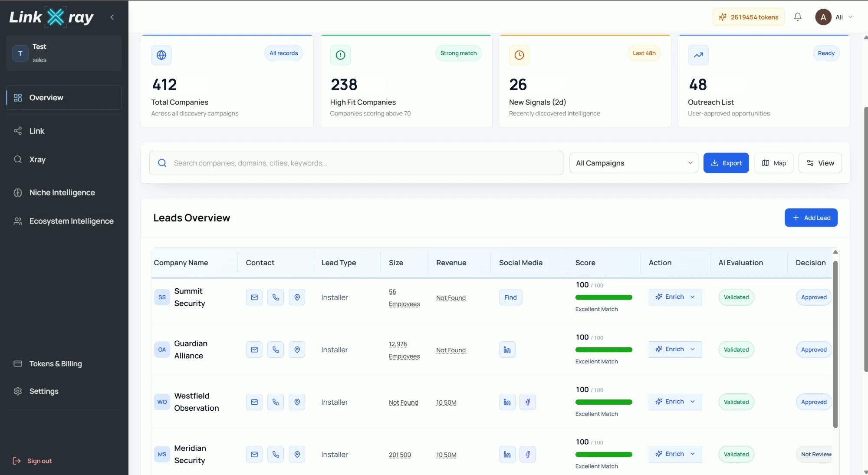Call Summit Security via phone icon

click(x=276, y=297)
